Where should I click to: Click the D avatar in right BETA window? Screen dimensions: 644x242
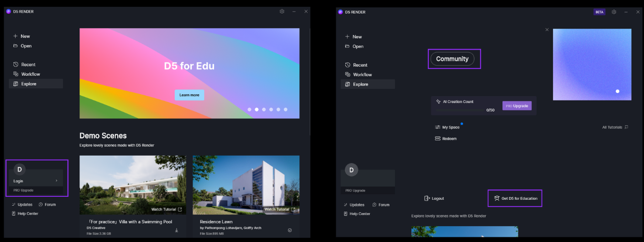pyautogui.click(x=351, y=170)
